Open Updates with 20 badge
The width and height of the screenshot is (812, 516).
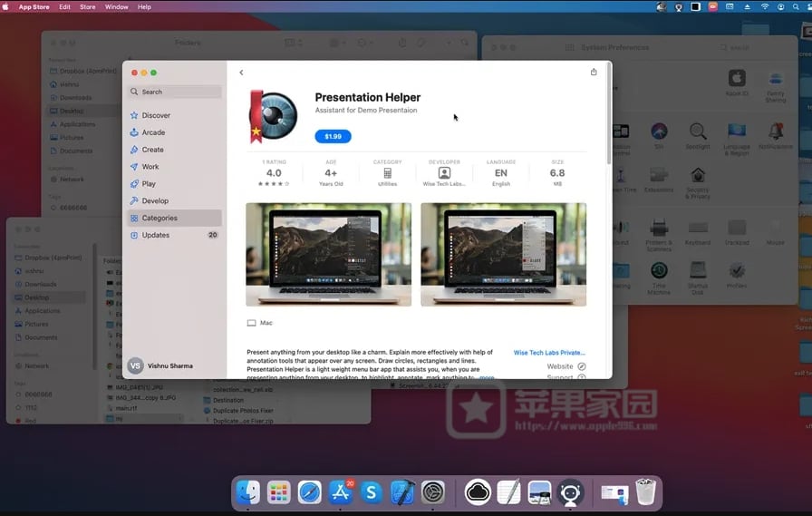[175, 235]
